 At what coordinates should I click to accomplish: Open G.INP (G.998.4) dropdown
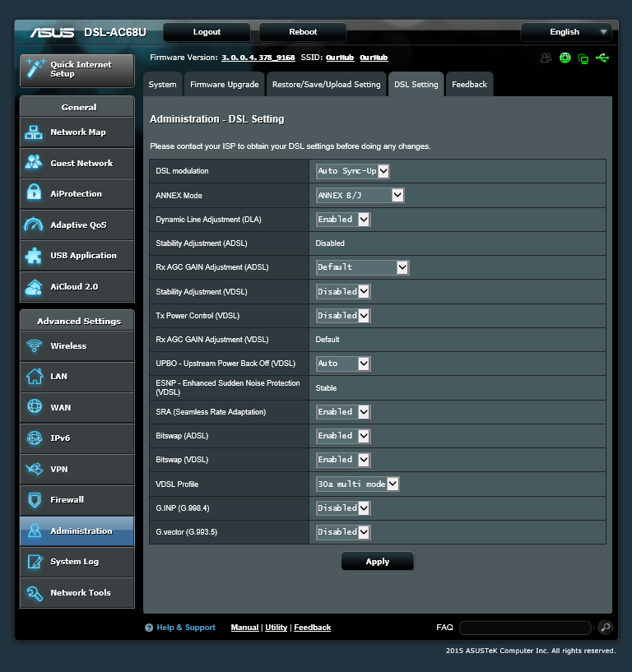click(x=343, y=508)
